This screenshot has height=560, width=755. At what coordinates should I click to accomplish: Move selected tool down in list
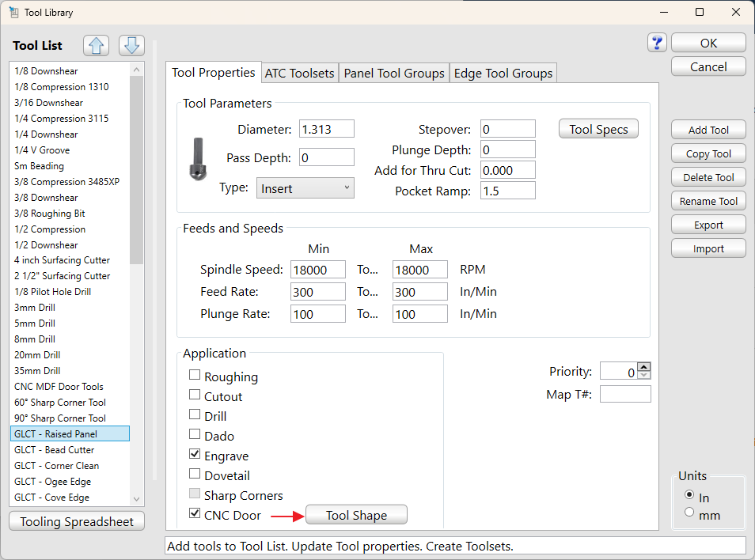tap(131, 46)
